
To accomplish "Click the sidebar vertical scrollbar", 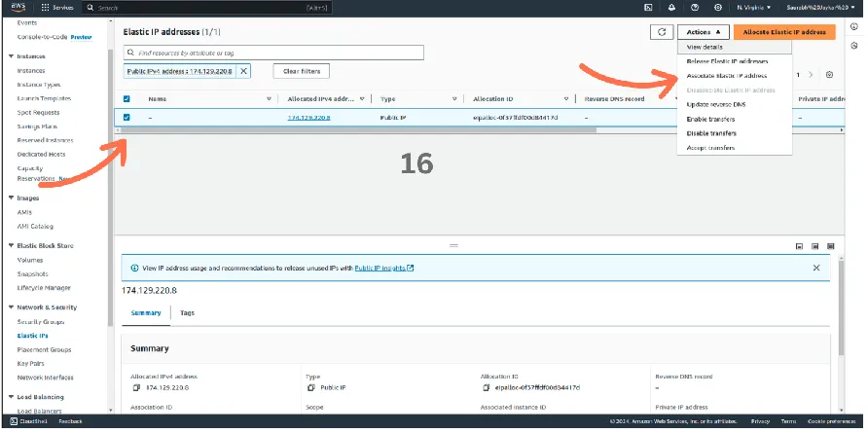I will (110, 188).
